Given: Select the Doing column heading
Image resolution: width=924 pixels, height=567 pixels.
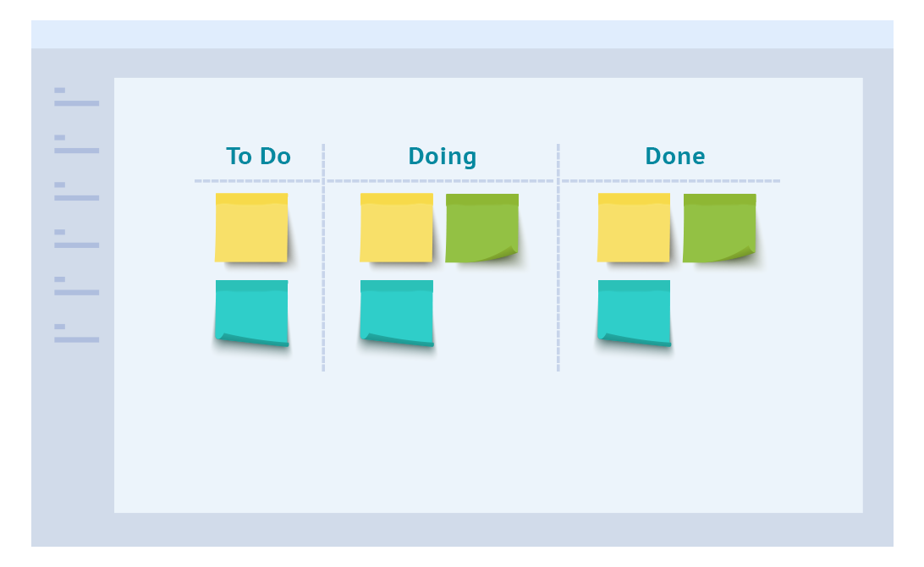Looking at the screenshot, I should 442,157.
